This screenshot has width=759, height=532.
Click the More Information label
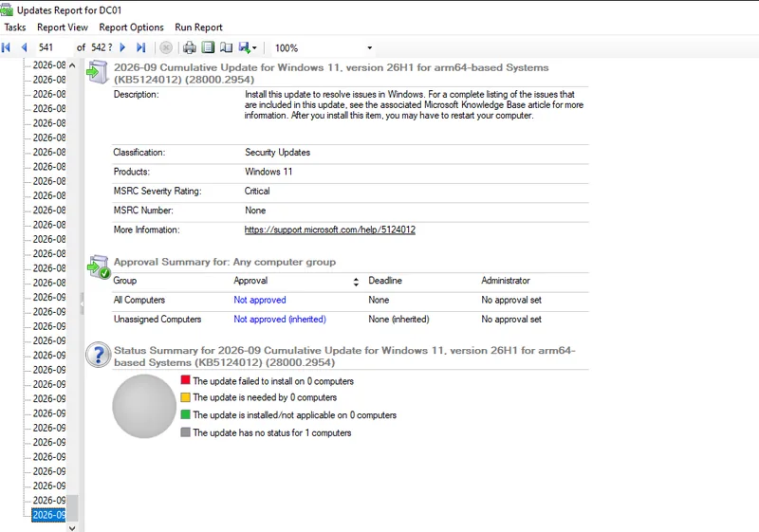click(146, 229)
